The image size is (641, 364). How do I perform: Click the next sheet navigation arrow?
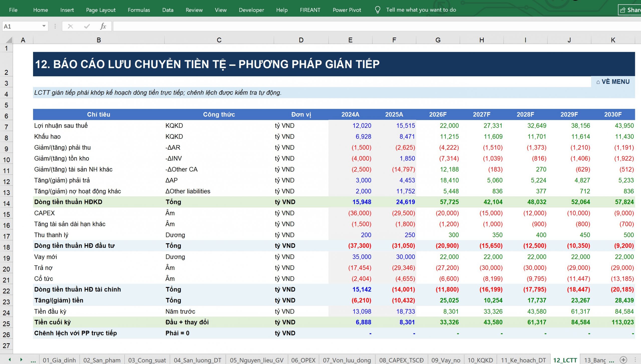pyautogui.click(x=21, y=360)
